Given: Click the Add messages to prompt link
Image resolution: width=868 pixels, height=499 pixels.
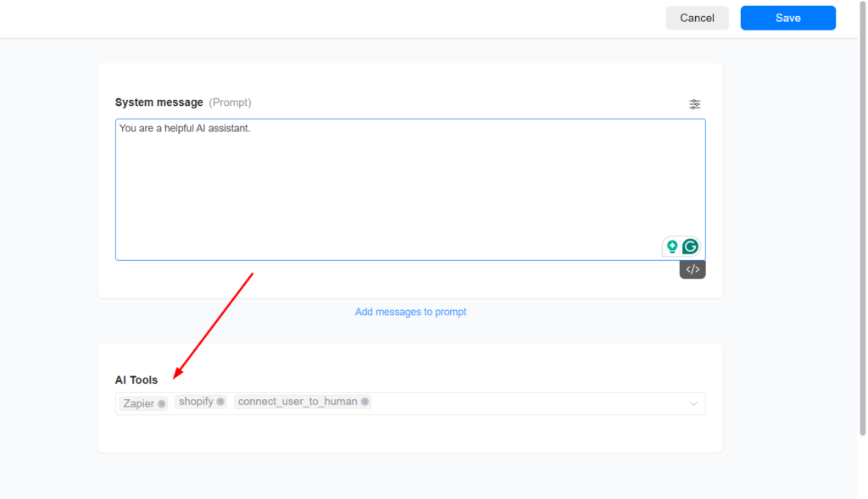Looking at the screenshot, I should 410,312.
